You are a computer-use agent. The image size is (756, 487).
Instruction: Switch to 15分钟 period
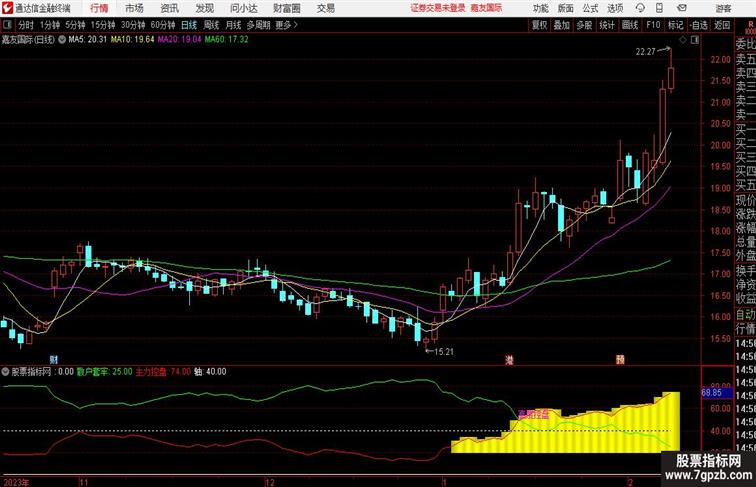[x=103, y=25]
